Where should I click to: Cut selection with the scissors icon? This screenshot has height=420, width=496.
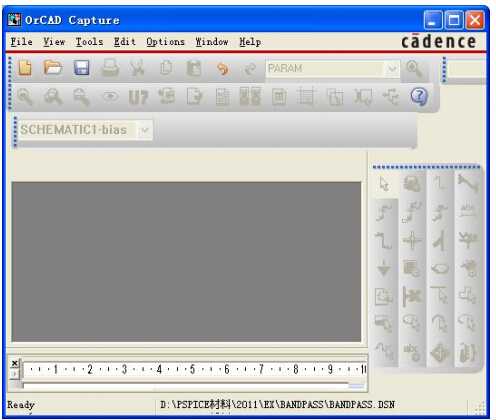coord(137,68)
